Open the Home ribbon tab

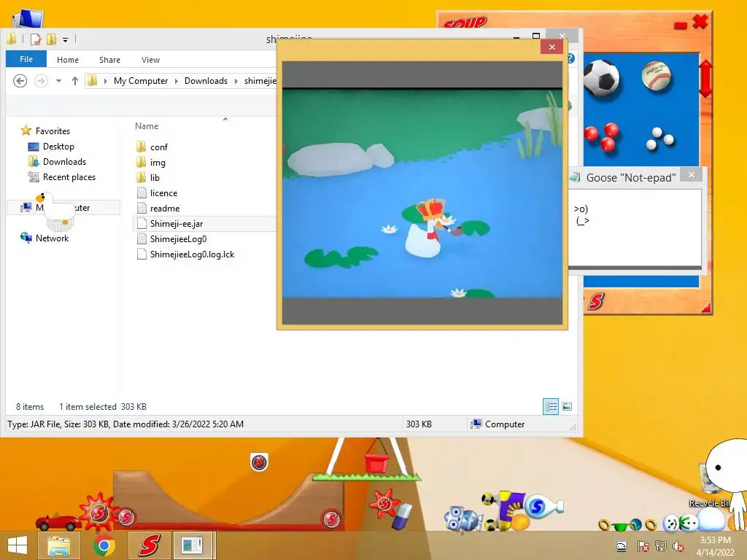point(68,60)
